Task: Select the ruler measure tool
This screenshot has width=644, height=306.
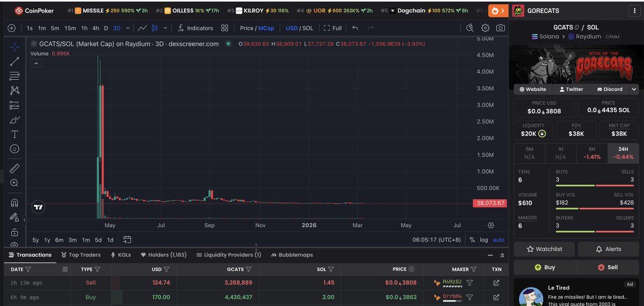Action: [14, 168]
